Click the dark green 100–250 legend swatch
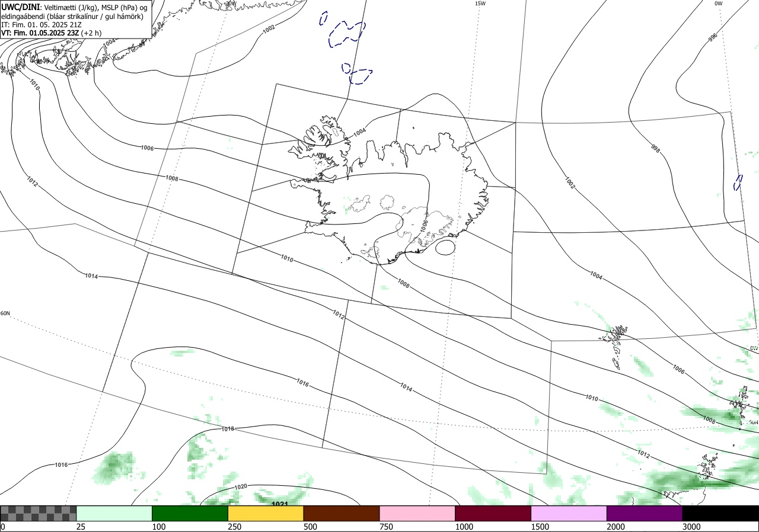Viewport: 759px width, 532px height. tap(190, 513)
